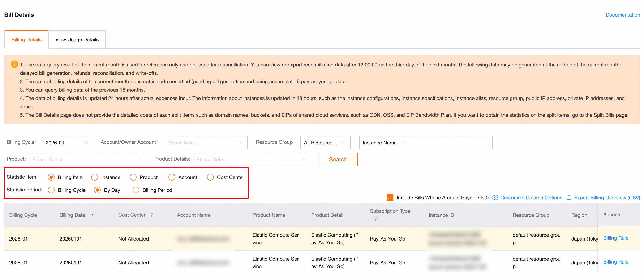Click the Subscription Type filter funnel icon
This screenshot has width=644, height=273.
pyautogui.click(x=375, y=219)
